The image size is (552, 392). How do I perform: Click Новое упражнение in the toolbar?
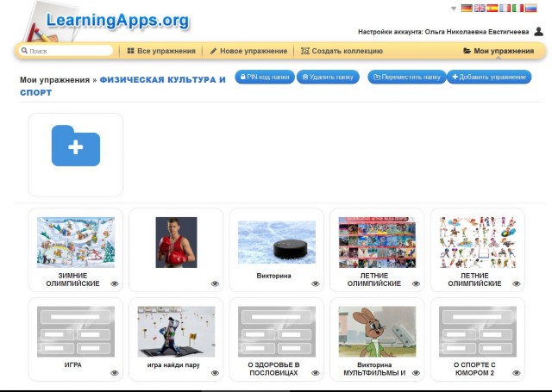pos(248,51)
